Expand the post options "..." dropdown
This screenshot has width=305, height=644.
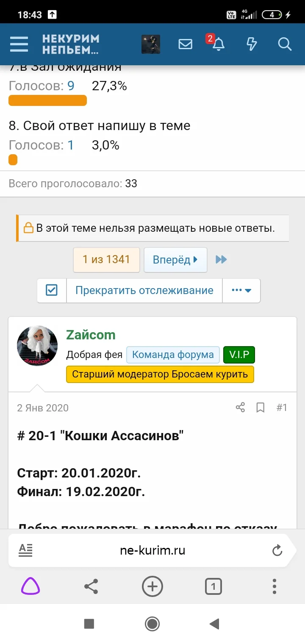(x=241, y=290)
